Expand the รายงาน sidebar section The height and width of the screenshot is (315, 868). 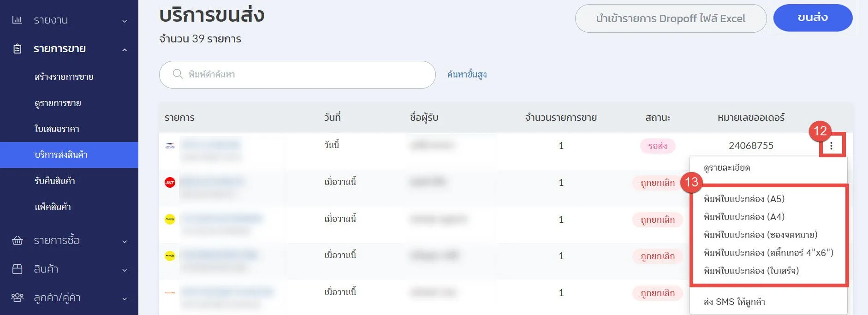coord(124,21)
